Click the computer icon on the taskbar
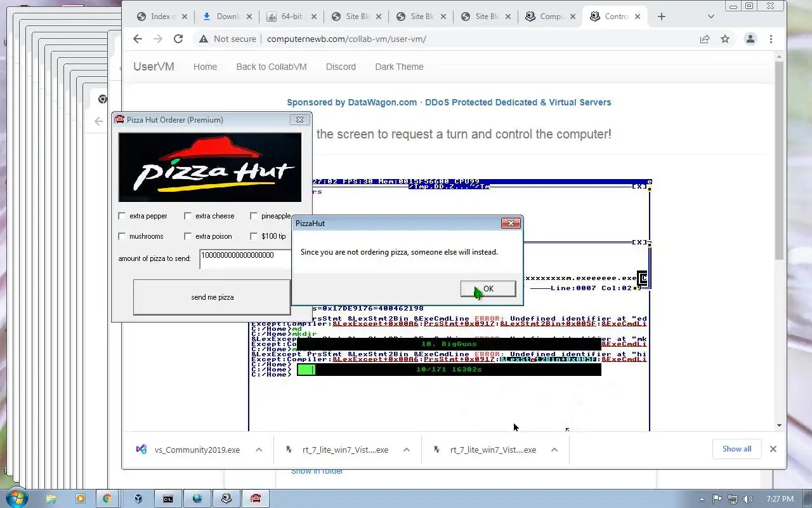 click(x=226, y=498)
